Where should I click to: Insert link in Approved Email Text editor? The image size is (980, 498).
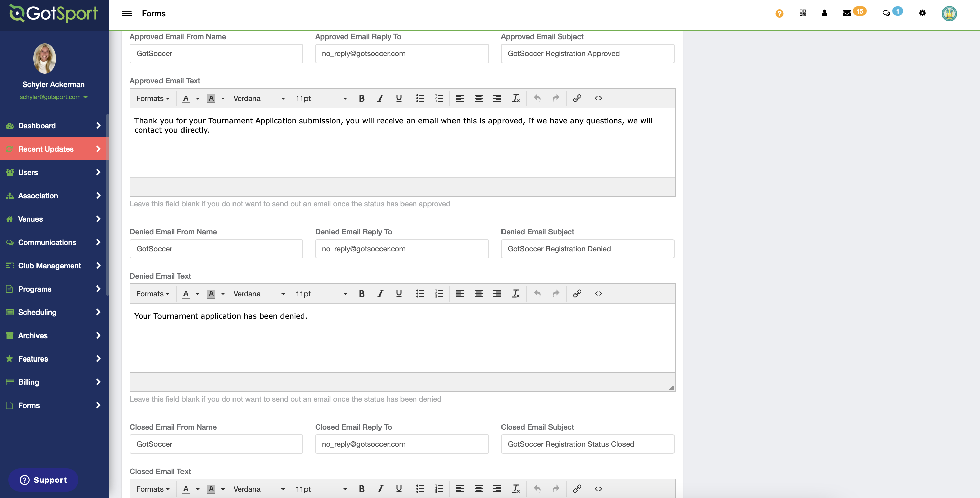[577, 99]
